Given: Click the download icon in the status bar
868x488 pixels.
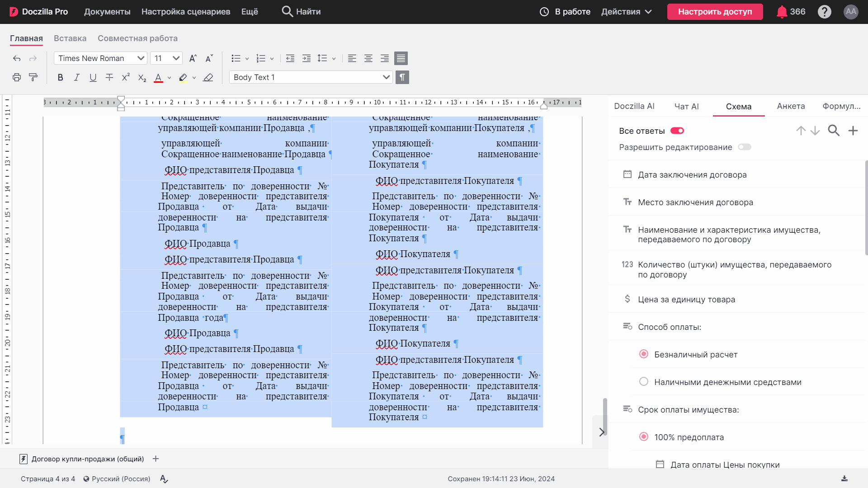Looking at the screenshot, I should click(844, 479).
